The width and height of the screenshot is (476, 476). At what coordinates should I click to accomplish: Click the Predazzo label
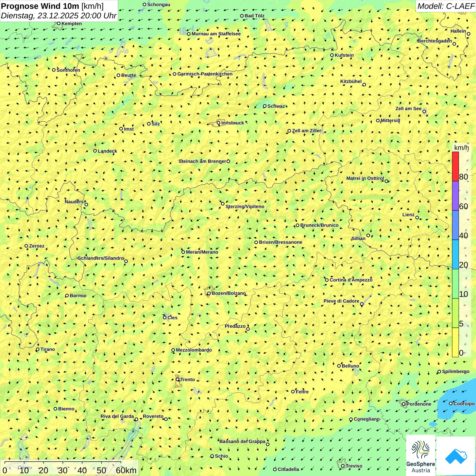click(235, 326)
